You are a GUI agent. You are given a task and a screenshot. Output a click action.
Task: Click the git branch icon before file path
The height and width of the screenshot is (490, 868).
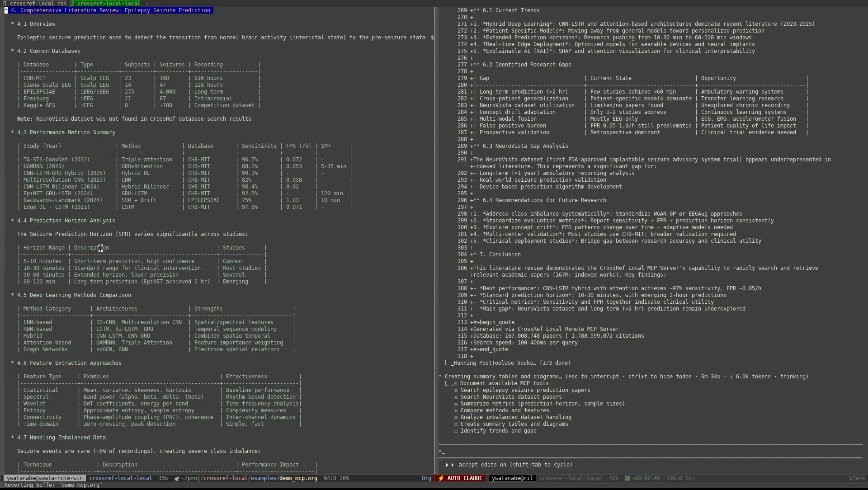click(x=177, y=478)
